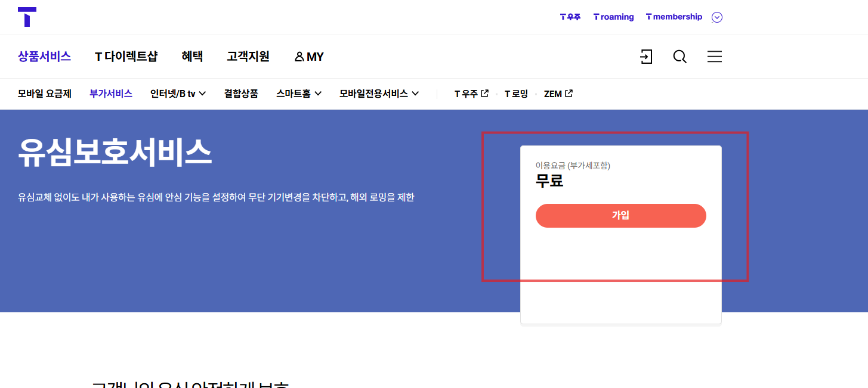
Task: Open the MY menu with person icon
Action: pyautogui.click(x=309, y=57)
